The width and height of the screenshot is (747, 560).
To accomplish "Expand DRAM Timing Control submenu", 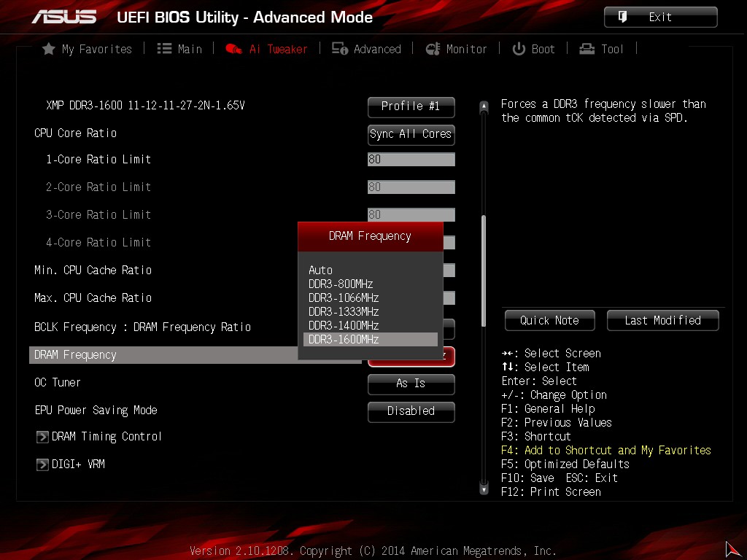I will pyautogui.click(x=106, y=437).
